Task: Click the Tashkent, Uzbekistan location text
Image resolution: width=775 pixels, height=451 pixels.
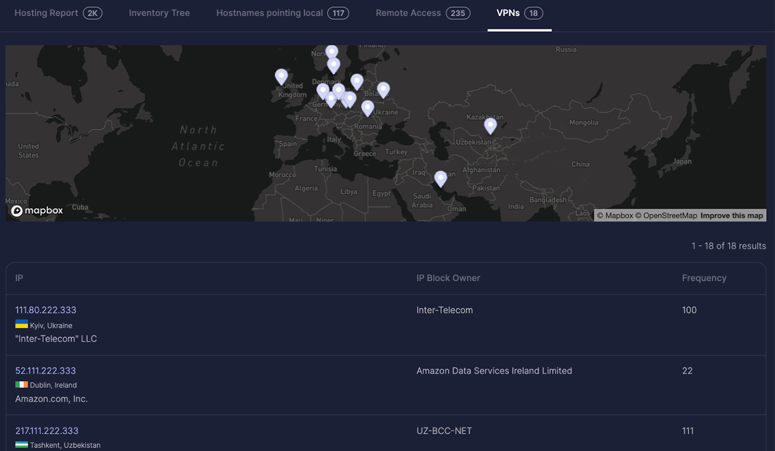Action: [x=65, y=445]
